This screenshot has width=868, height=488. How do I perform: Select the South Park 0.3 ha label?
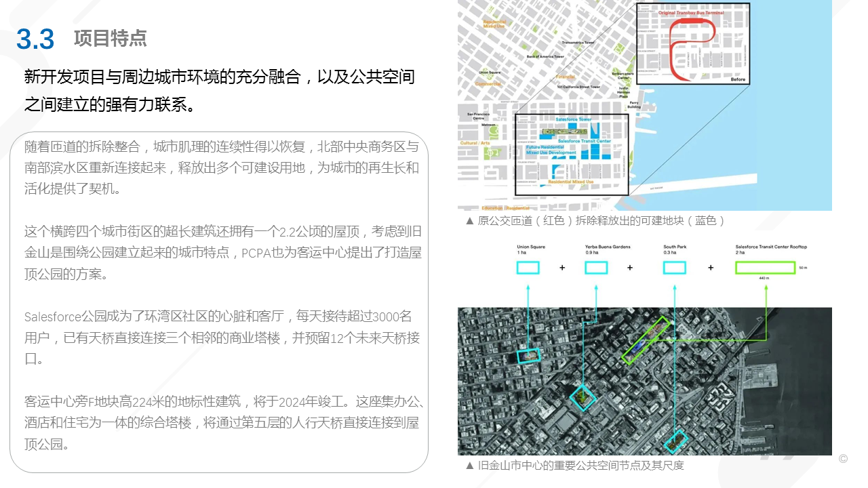point(675,249)
